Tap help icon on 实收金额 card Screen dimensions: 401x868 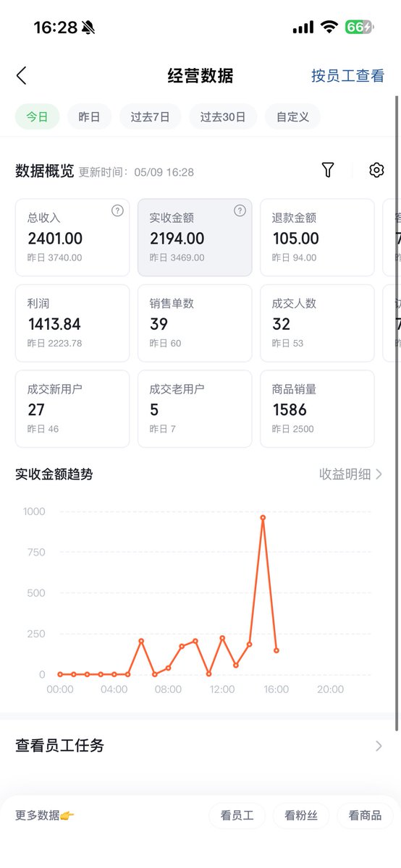240,210
